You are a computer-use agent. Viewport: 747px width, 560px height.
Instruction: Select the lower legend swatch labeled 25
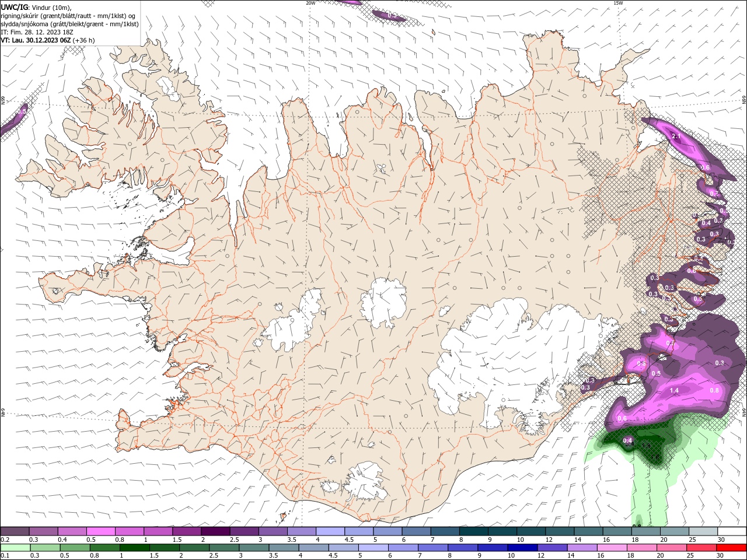coord(701,548)
